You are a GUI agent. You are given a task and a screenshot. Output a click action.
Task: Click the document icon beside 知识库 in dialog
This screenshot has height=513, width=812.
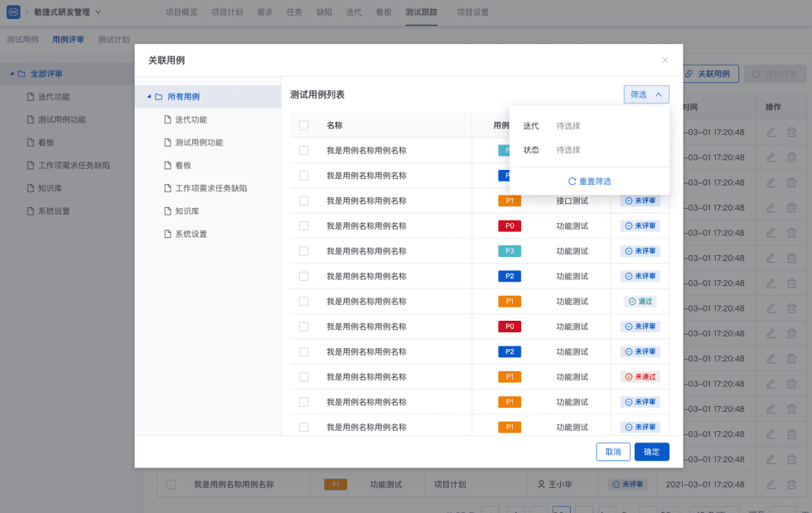pyautogui.click(x=167, y=211)
